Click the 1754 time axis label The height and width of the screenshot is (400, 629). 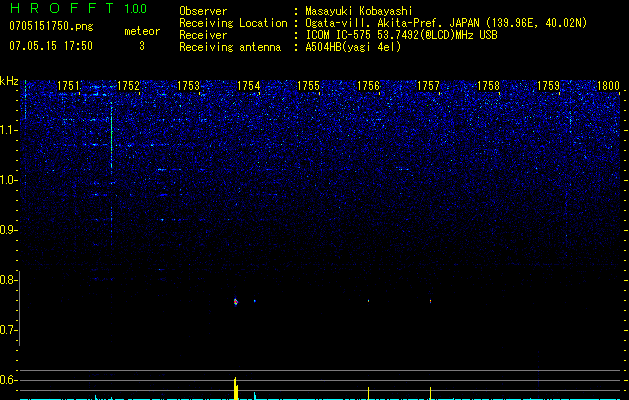tap(248, 86)
